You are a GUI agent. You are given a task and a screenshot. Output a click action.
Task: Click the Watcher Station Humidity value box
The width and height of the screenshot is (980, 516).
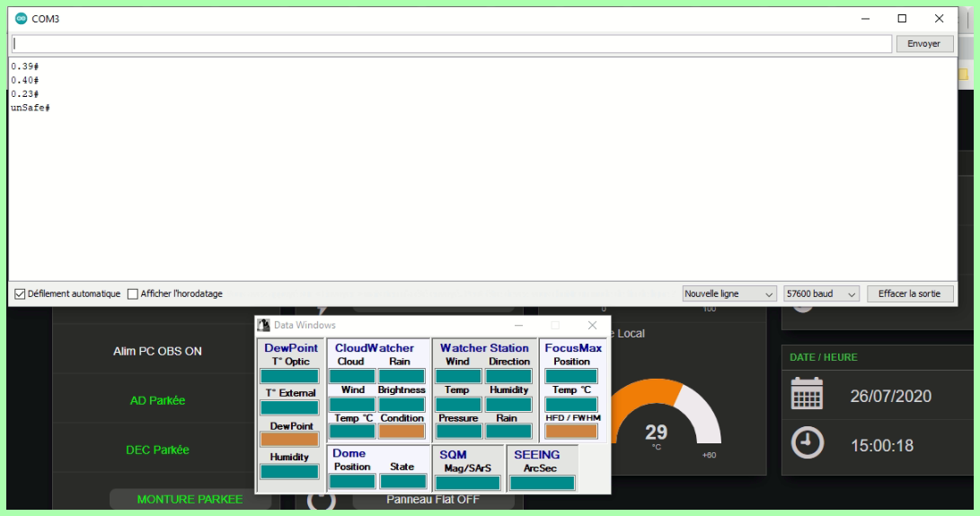(x=508, y=404)
